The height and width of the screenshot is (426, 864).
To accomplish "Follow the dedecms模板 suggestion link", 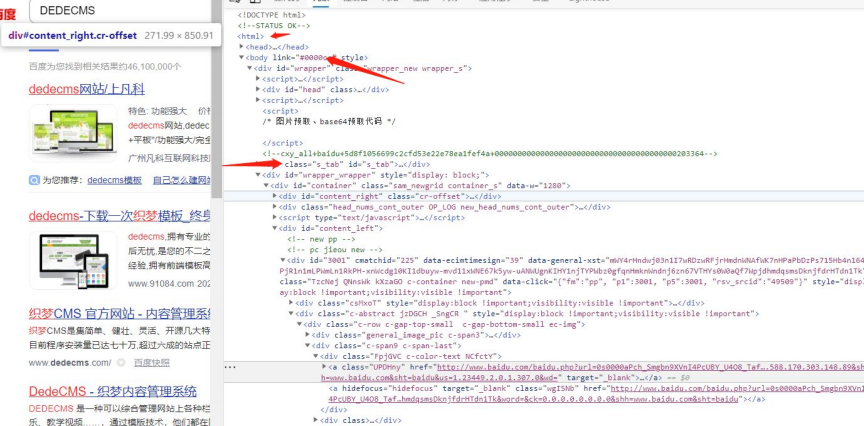I will click(x=114, y=180).
